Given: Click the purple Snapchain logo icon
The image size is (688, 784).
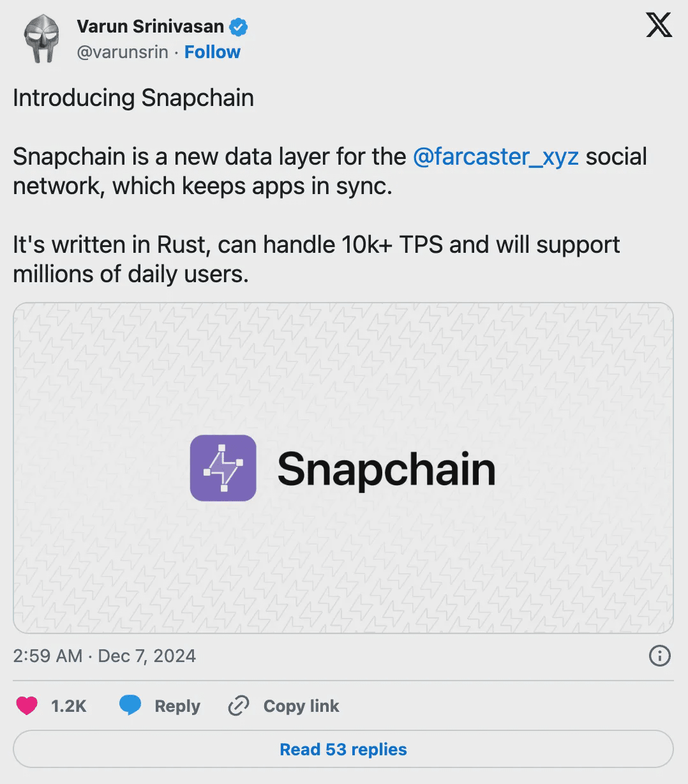Looking at the screenshot, I should (223, 468).
